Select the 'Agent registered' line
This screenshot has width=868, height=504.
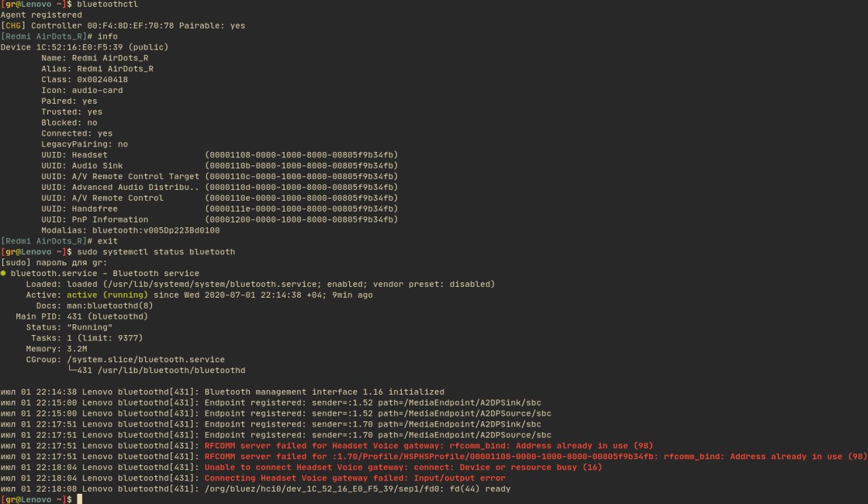click(x=41, y=15)
